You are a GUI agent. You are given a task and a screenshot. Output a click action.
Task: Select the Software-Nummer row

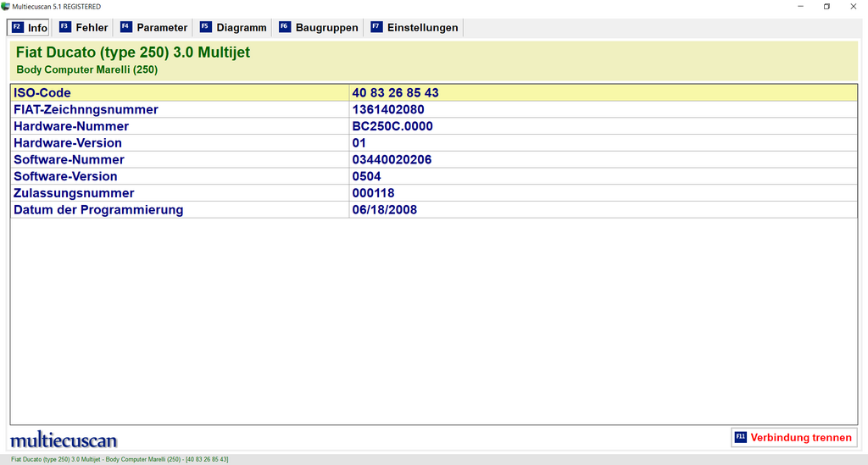[x=434, y=159]
